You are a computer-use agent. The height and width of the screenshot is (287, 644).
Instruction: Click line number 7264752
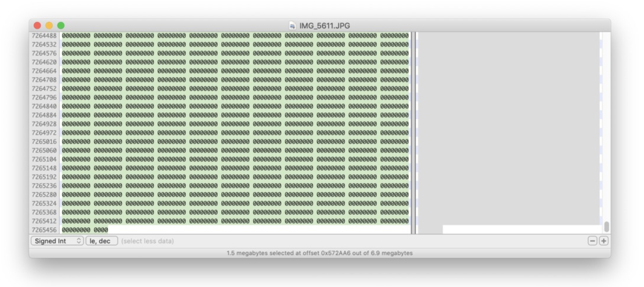(x=44, y=89)
